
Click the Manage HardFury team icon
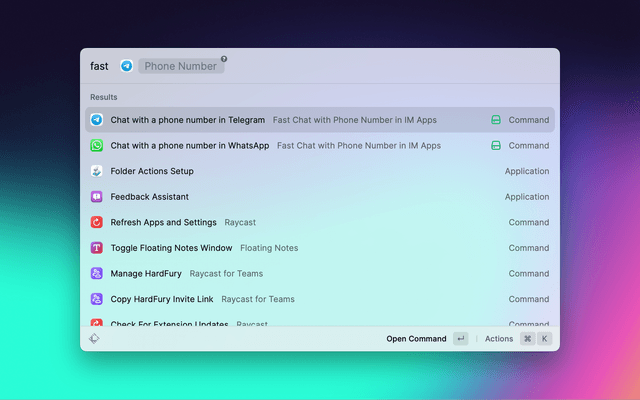[x=97, y=274]
